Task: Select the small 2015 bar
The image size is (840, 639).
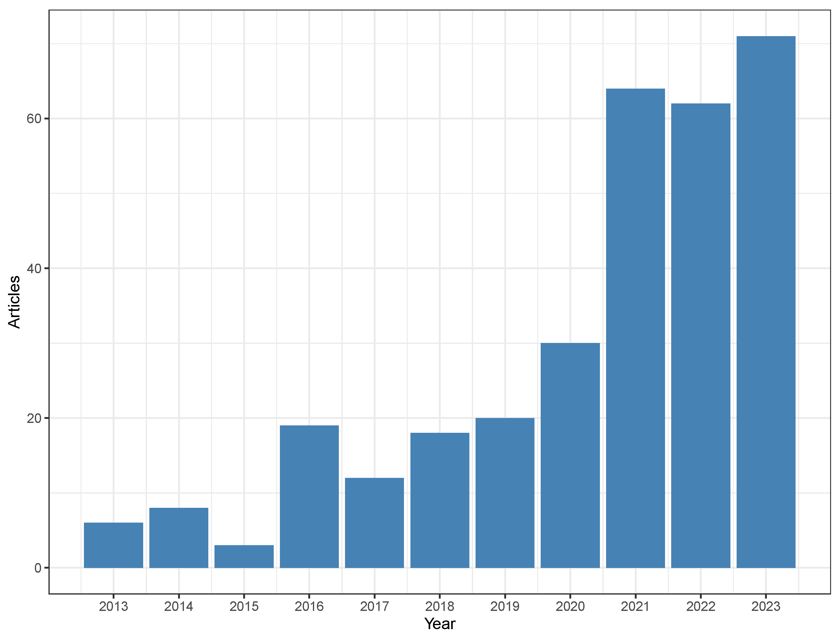Action: tap(244, 557)
